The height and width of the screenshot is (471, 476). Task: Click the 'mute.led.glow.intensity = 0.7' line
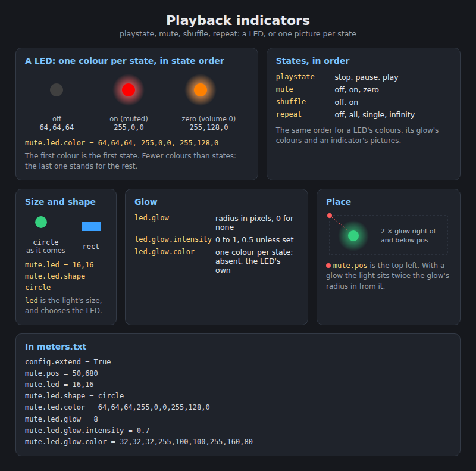[87, 431]
